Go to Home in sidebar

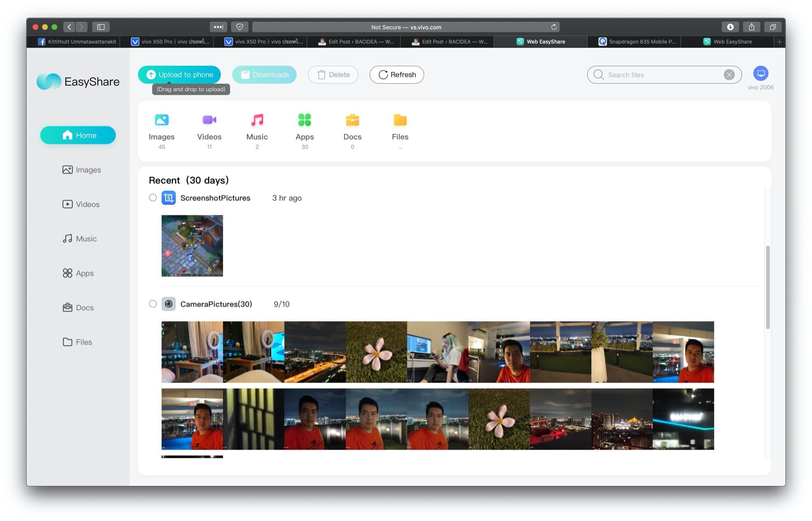click(x=78, y=135)
